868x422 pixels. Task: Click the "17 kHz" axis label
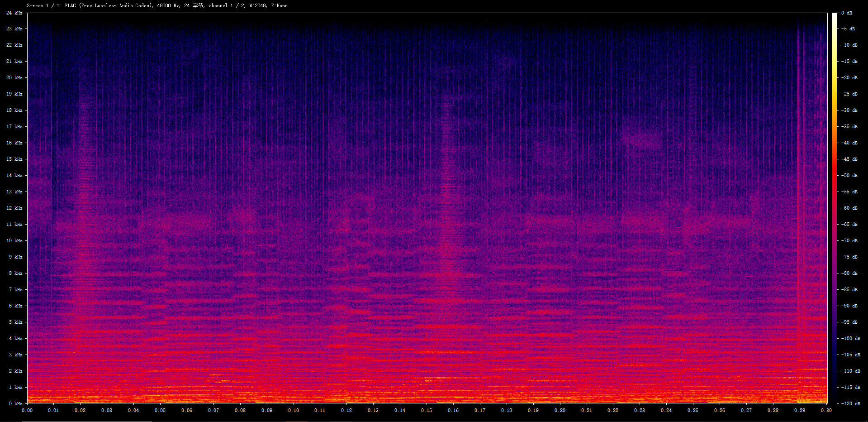coord(14,126)
